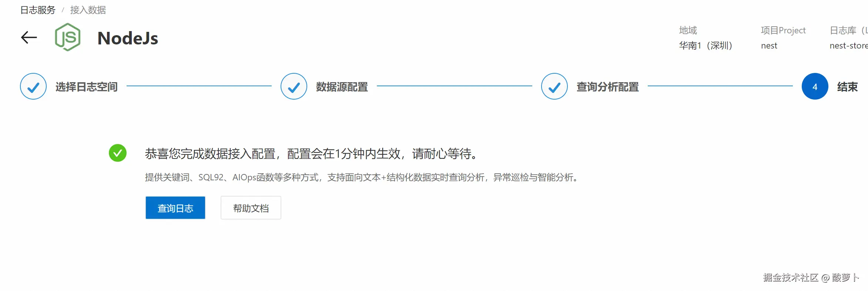Viewport: 868px width, 291px height.
Task: Click the nest project name
Action: coord(769,46)
